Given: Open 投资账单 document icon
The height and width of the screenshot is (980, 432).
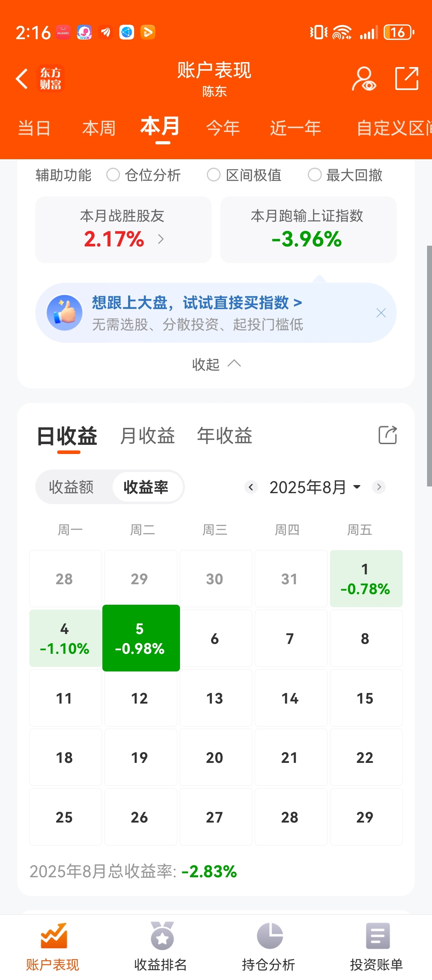Looking at the screenshot, I should tap(378, 936).
